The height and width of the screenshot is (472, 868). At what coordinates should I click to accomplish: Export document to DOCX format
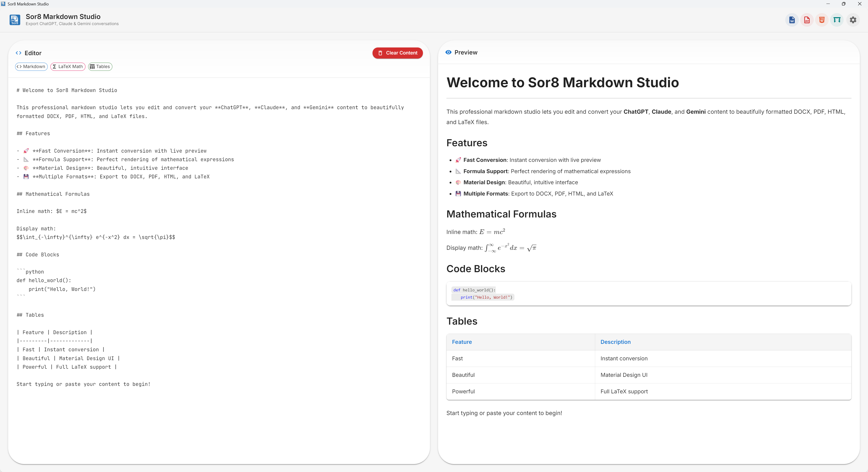[792, 19]
